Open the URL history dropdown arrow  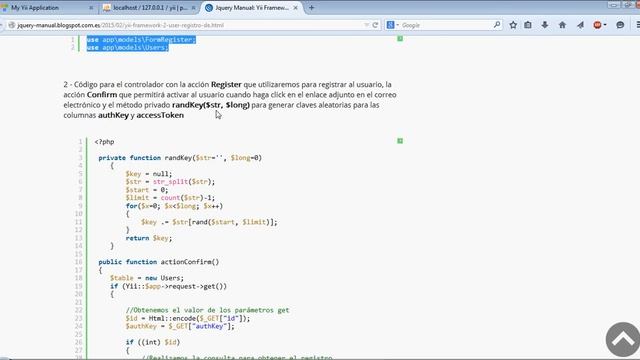pos(366,25)
